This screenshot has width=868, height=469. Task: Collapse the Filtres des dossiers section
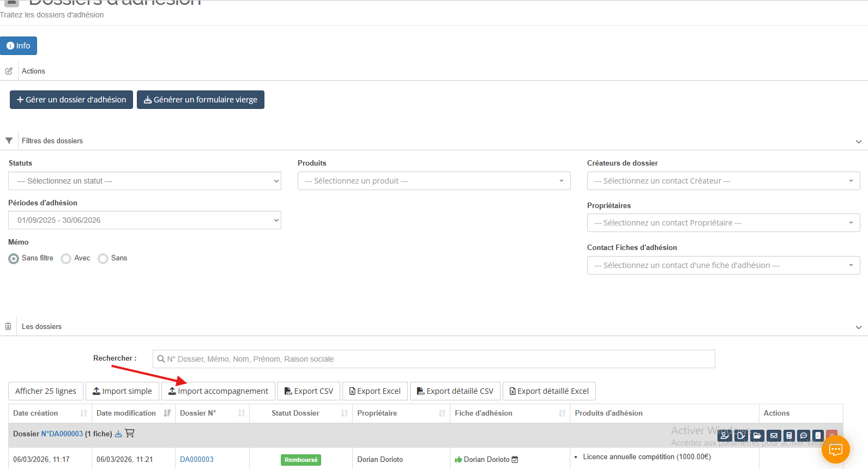(858, 141)
